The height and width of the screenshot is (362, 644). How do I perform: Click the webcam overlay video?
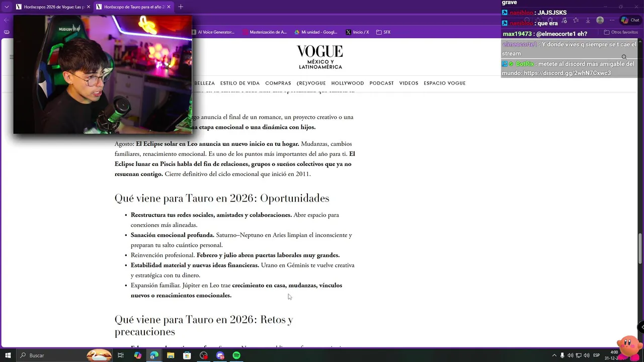(x=103, y=74)
